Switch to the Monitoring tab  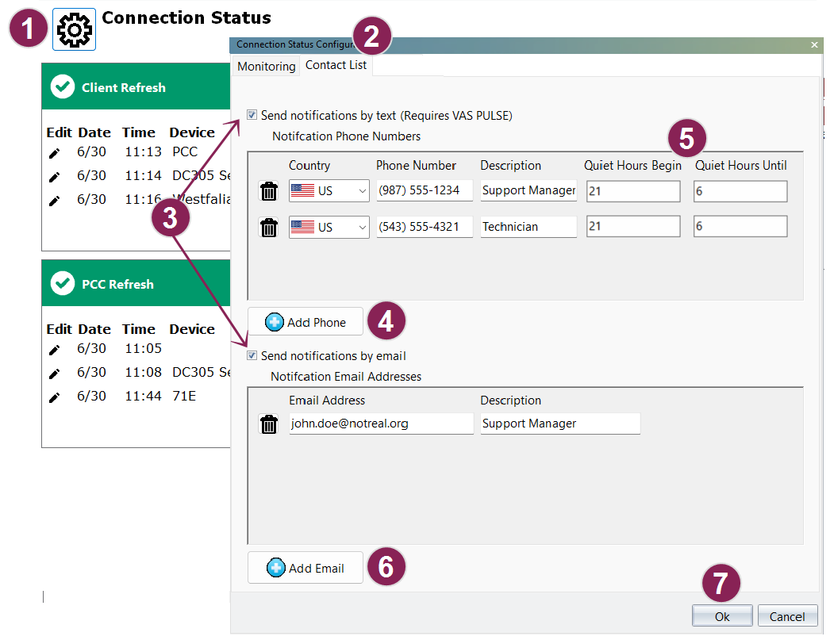266,66
